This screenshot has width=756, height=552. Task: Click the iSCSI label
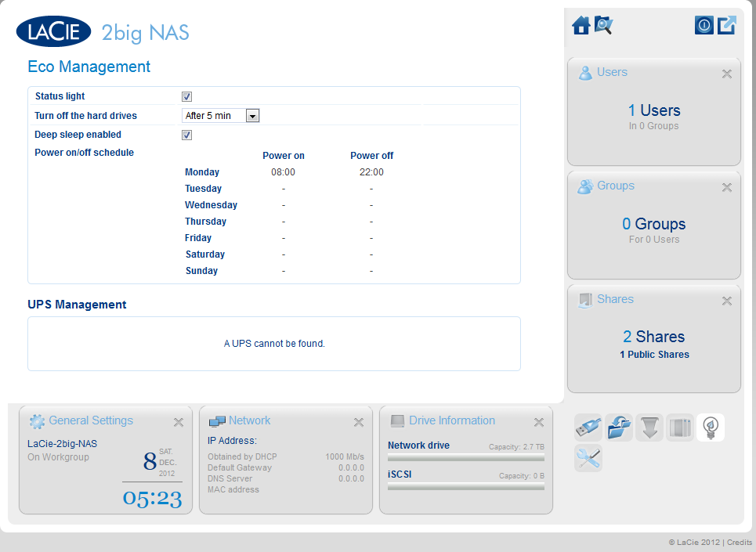pyautogui.click(x=400, y=474)
